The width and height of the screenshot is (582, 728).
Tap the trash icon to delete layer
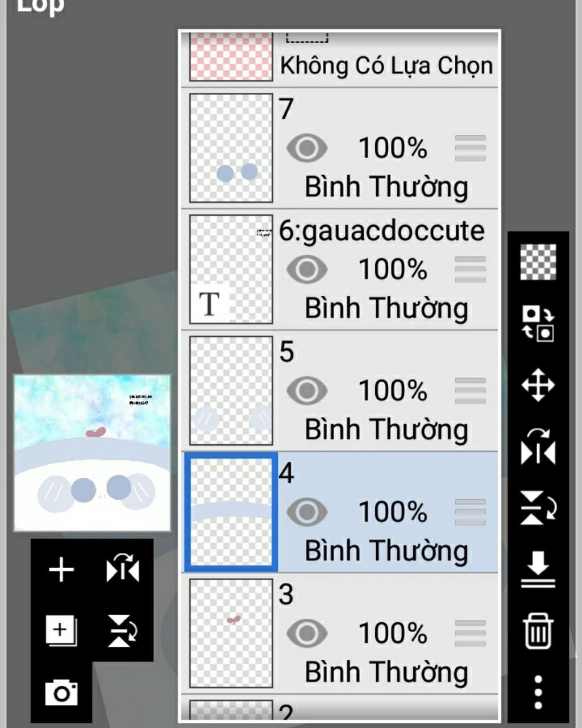point(538,630)
